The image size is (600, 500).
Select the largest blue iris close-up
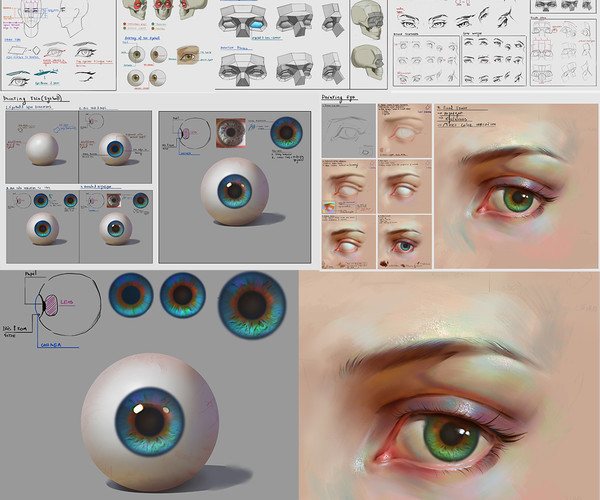click(x=252, y=304)
